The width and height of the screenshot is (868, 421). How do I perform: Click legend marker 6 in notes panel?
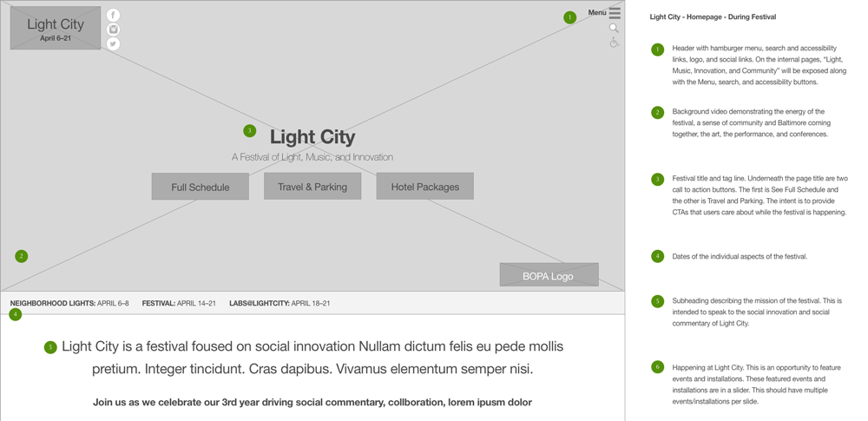657,366
